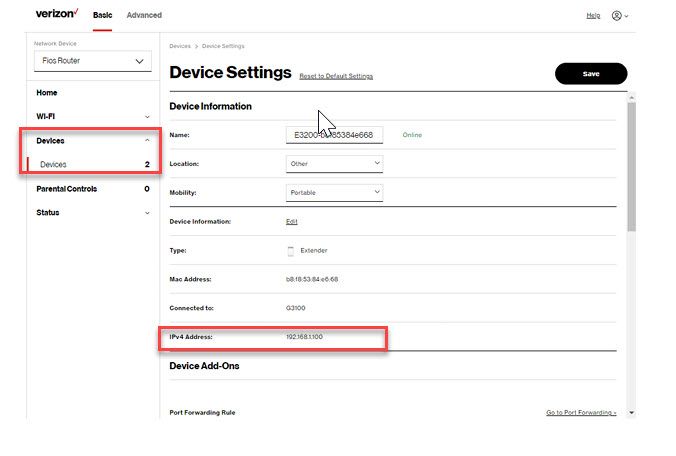
Task: Switch to the Basic tab
Action: [103, 15]
